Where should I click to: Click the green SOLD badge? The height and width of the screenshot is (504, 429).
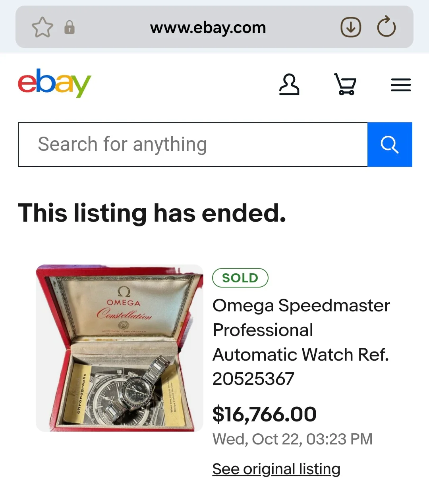[240, 278]
